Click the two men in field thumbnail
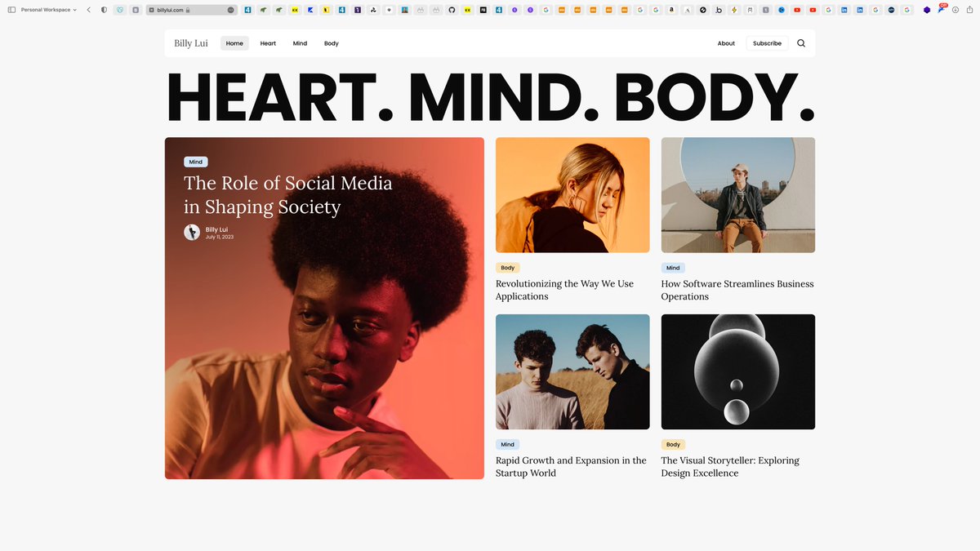 [572, 371]
